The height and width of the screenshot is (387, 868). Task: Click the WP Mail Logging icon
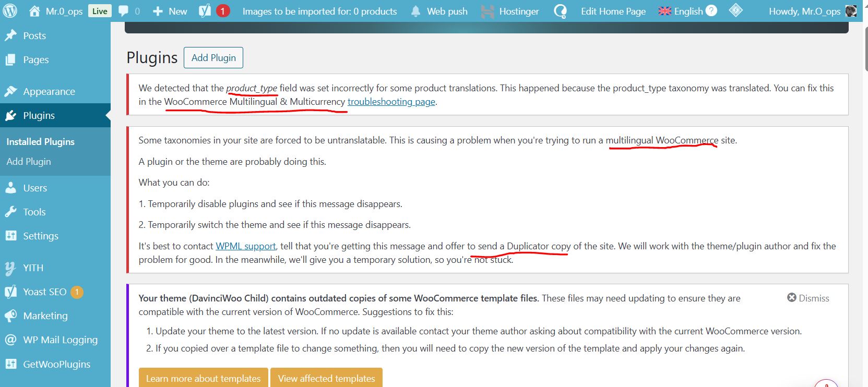coord(10,340)
